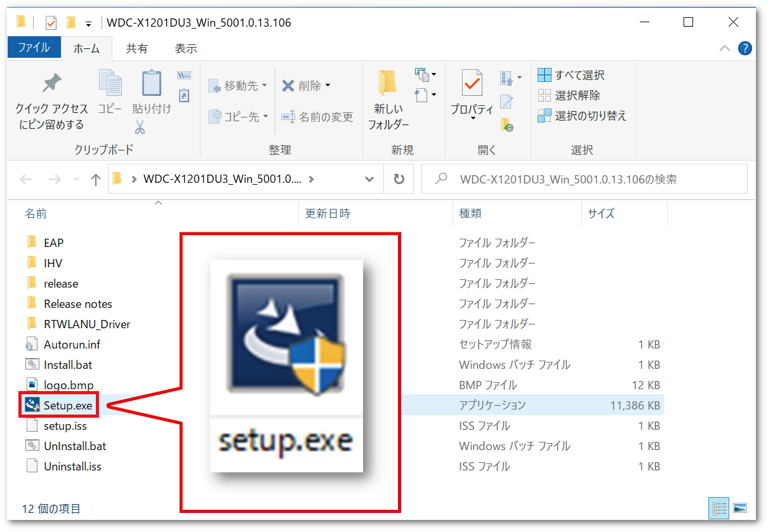Viewport: 768px width, 532px height.
Task: Open the Quick Access Toolbar customize arrow
Action: coord(88,23)
